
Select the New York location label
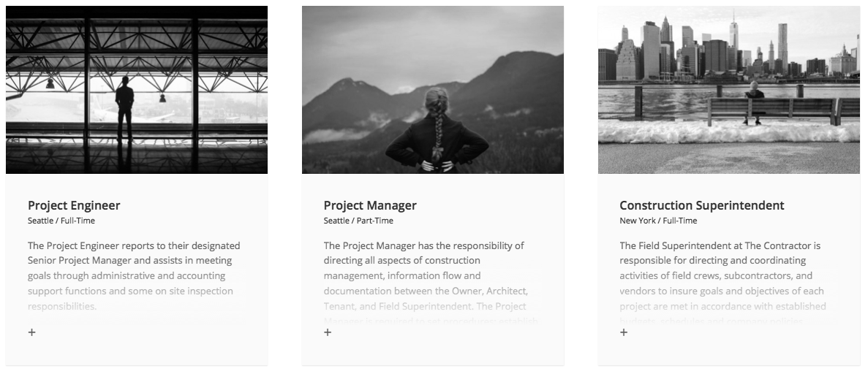point(638,221)
